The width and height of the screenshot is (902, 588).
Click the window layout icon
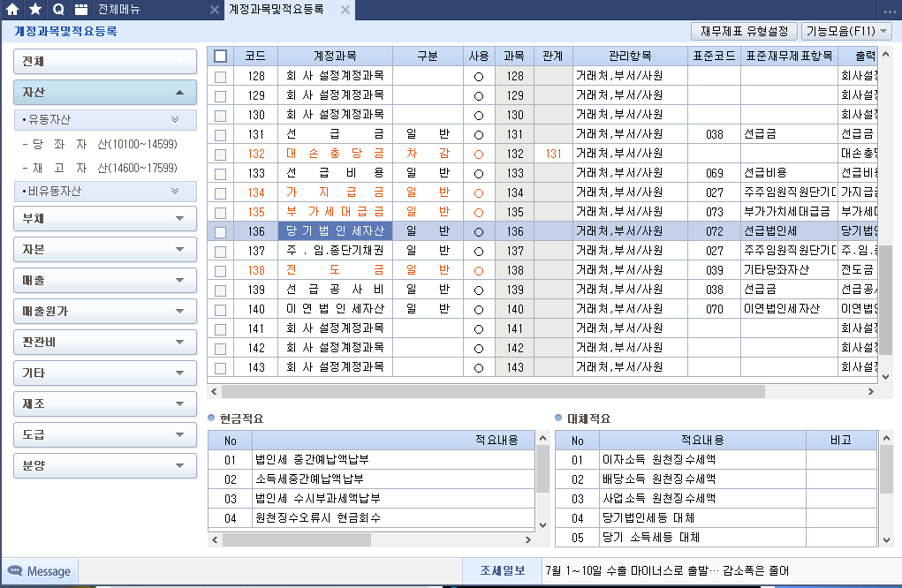(81, 9)
